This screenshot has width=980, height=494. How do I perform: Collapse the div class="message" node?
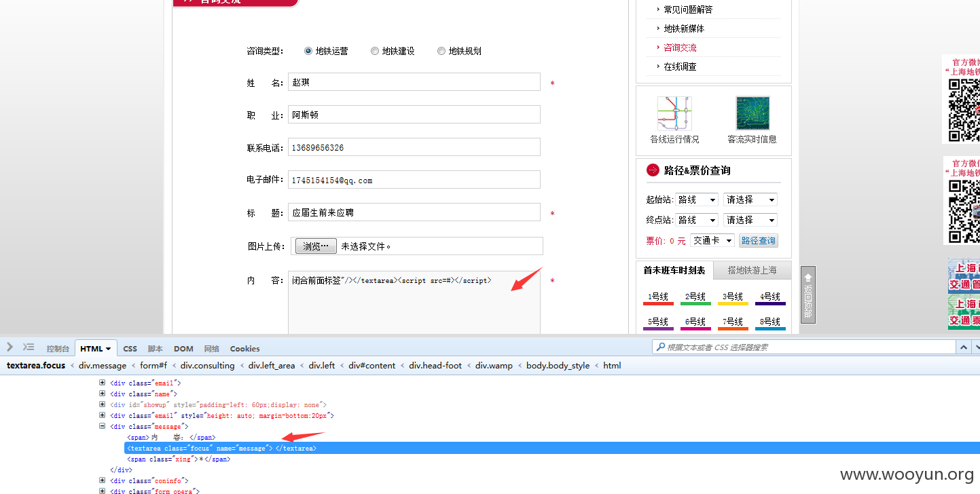pyautogui.click(x=103, y=426)
